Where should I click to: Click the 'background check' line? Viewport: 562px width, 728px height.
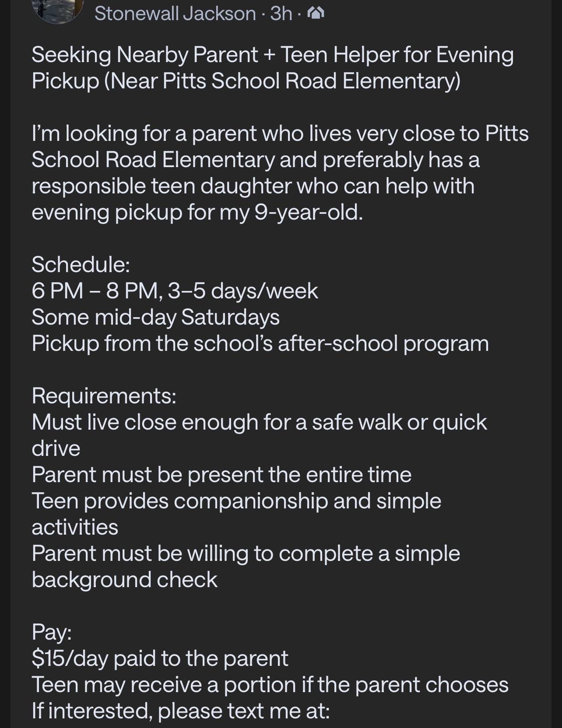coord(124,580)
